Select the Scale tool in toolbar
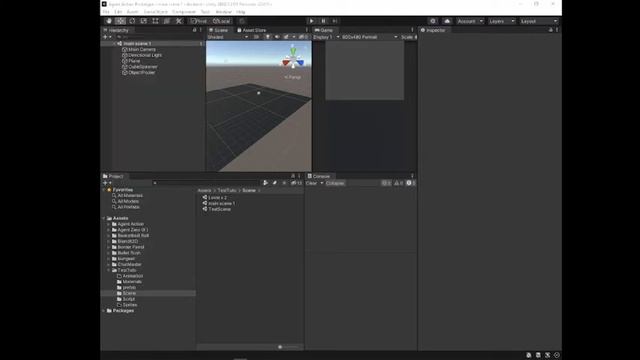 [x=144, y=21]
